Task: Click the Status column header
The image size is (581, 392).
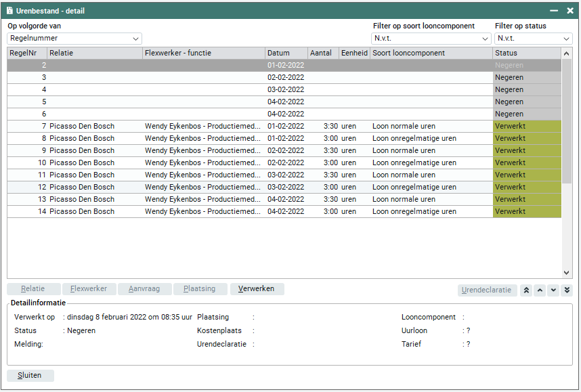Action: pos(526,53)
